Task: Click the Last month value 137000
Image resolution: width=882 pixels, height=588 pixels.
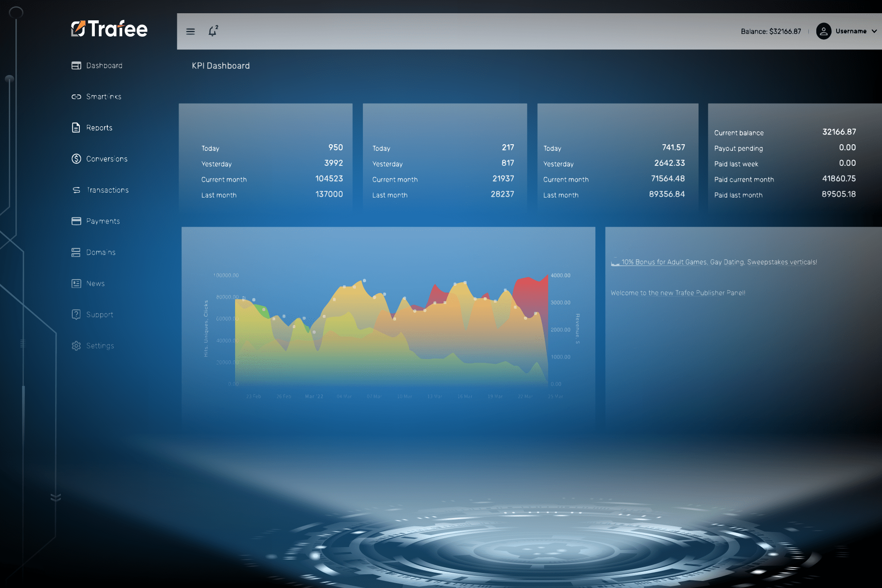Action: (329, 194)
